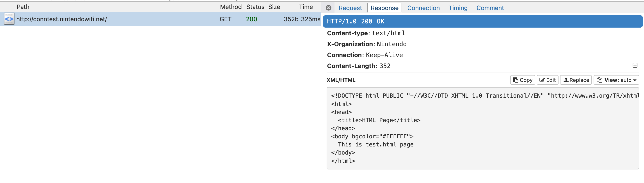Click the Nintendo header value
644x183 pixels.
[x=391, y=44]
